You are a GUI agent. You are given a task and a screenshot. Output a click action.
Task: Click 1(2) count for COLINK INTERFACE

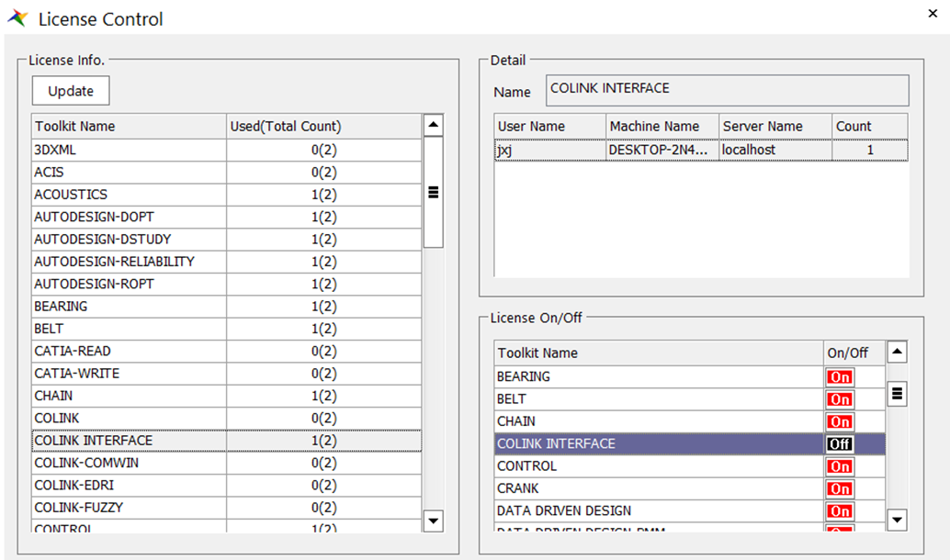click(324, 441)
